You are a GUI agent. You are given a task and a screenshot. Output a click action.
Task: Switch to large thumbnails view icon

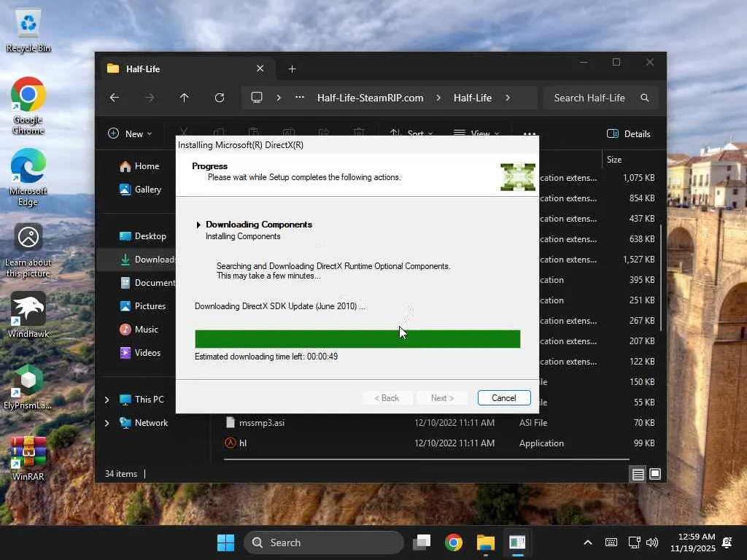(655, 474)
